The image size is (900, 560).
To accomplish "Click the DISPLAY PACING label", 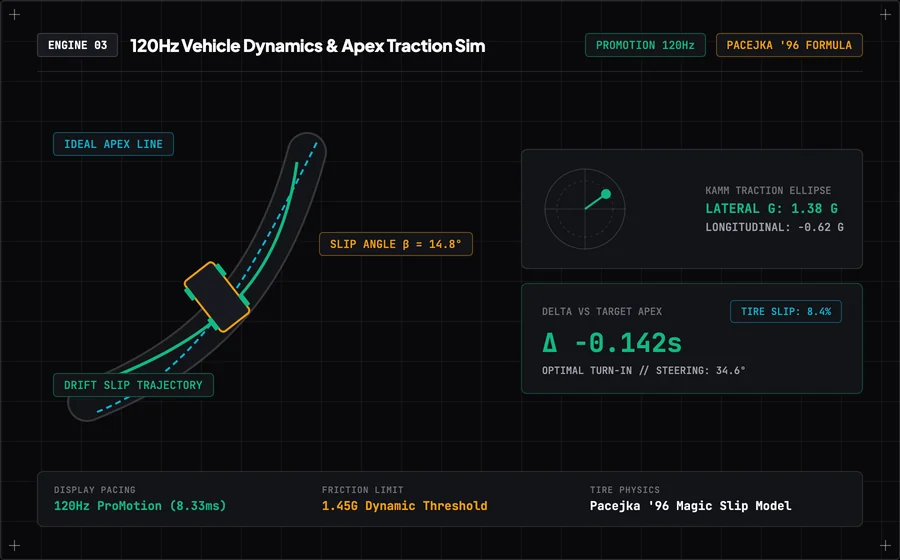I will [95, 490].
